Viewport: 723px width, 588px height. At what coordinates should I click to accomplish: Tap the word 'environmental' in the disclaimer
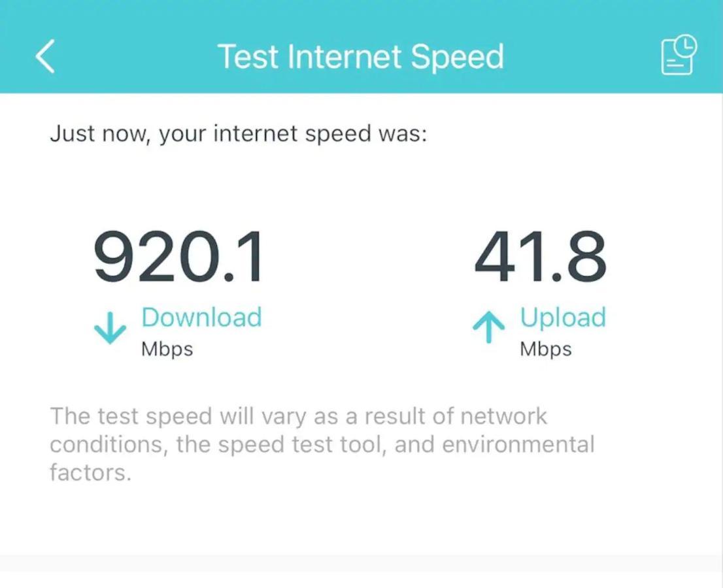pyautogui.click(x=518, y=444)
